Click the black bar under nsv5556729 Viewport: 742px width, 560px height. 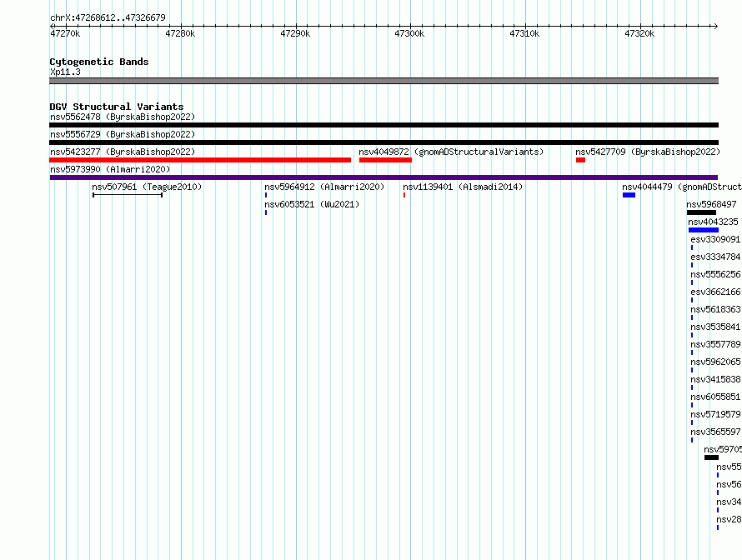pos(384,142)
